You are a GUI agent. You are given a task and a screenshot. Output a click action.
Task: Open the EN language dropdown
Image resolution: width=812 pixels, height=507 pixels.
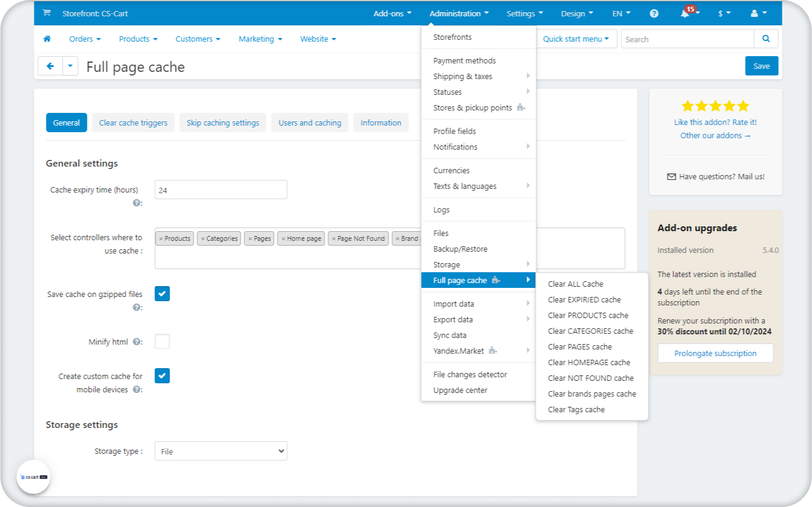point(621,13)
